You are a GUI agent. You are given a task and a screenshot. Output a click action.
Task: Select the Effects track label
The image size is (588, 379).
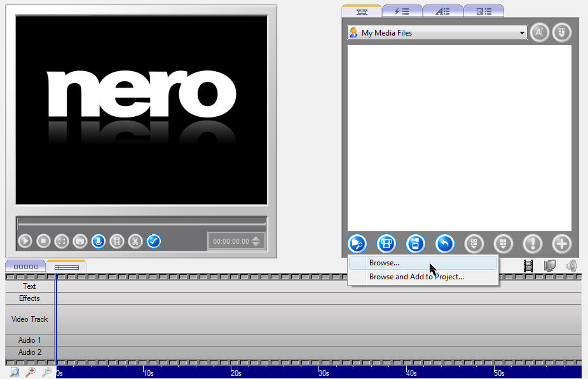[30, 298]
